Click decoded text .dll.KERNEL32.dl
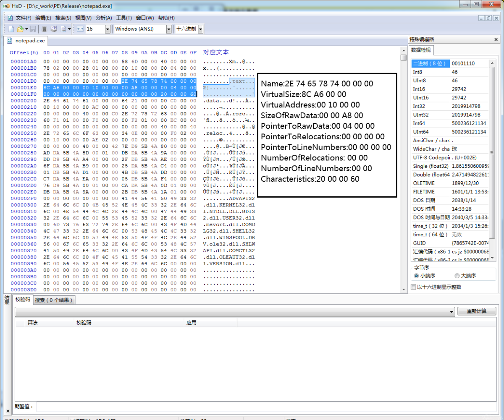Image resolution: width=504 pixels, height=420 pixels. [228, 205]
